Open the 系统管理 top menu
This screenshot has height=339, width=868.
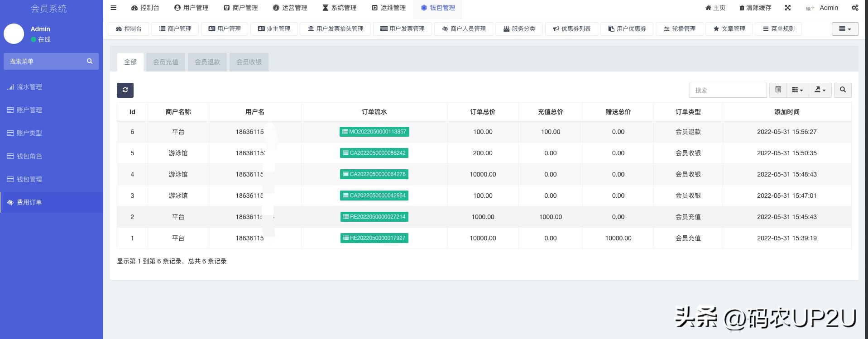(340, 8)
